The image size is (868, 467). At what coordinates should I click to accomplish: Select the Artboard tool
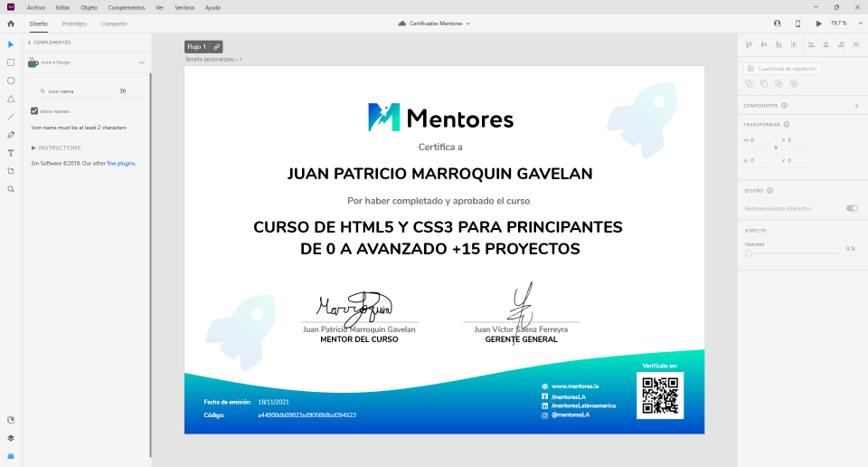pos(11,171)
